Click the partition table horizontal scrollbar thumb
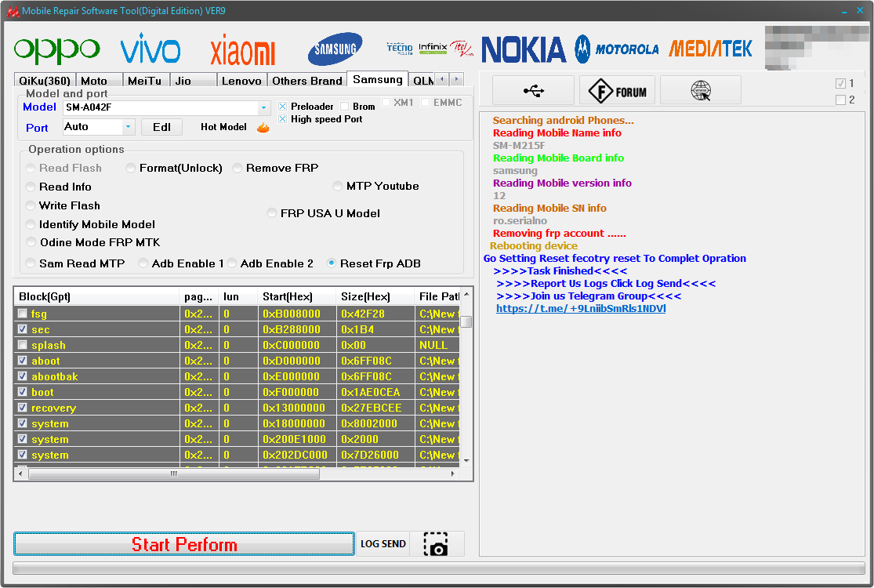Image resolution: width=874 pixels, height=588 pixels. click(x=174, y=474)
